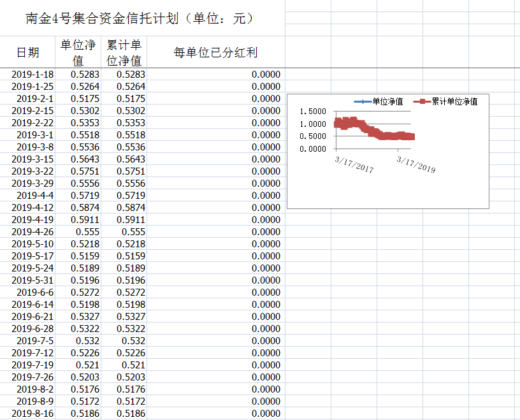Select date cell 2019-4-12
Image resolution: width=520 pixels, height=420 pixels.
point(27,207)
